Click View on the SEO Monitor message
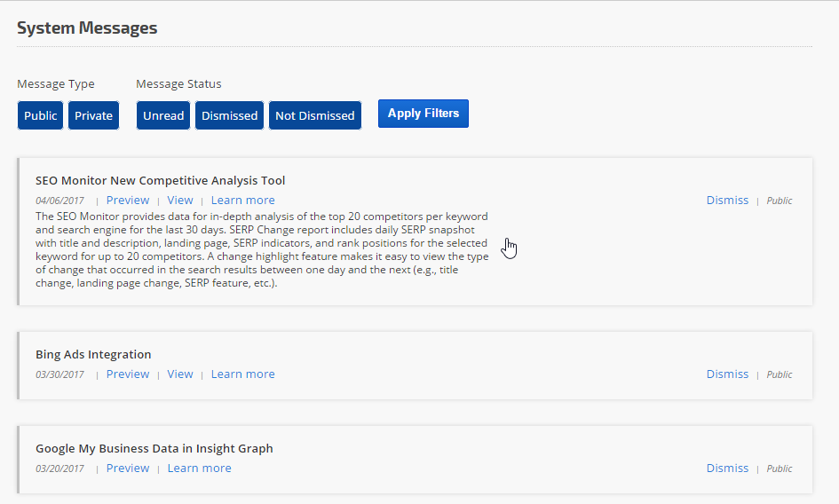Screen dimensions: 839x504 tap(180, 201)
